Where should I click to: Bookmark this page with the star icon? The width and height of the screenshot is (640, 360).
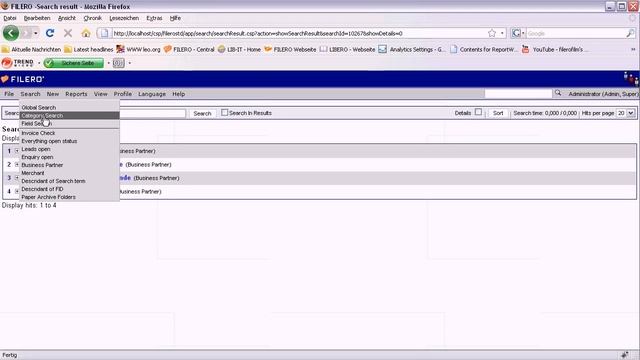point(492,33)
